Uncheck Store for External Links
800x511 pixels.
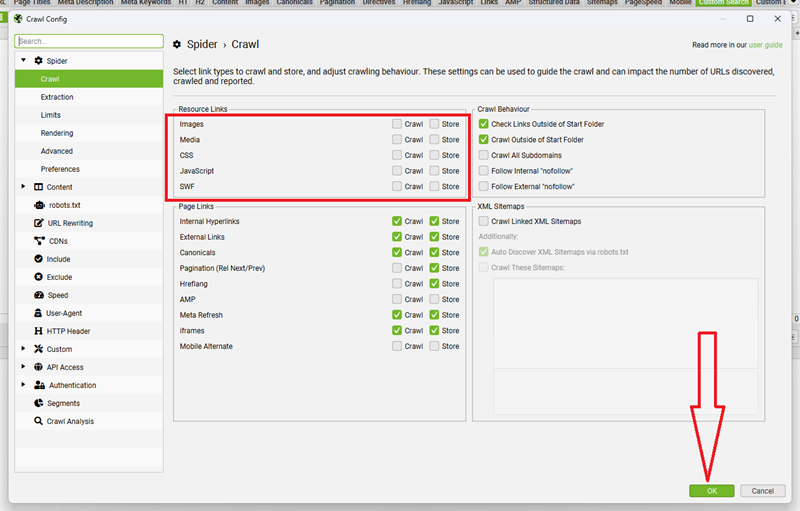coord(434,237)
